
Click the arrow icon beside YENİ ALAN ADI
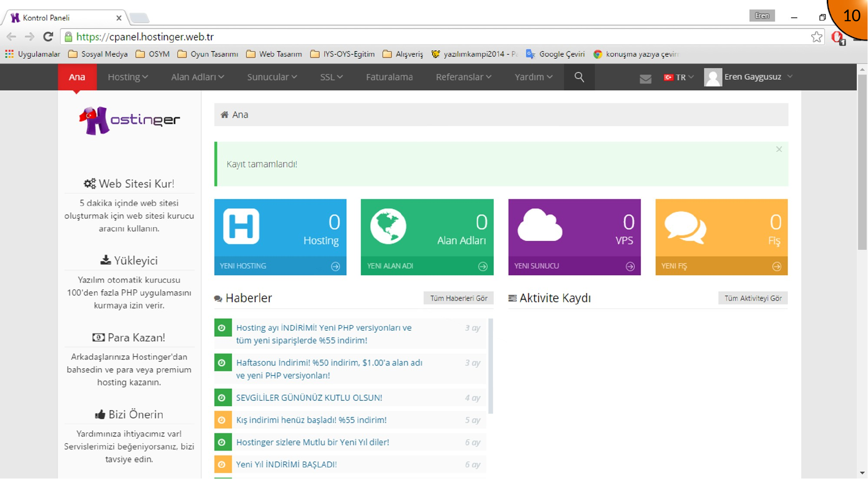point(483,267)
